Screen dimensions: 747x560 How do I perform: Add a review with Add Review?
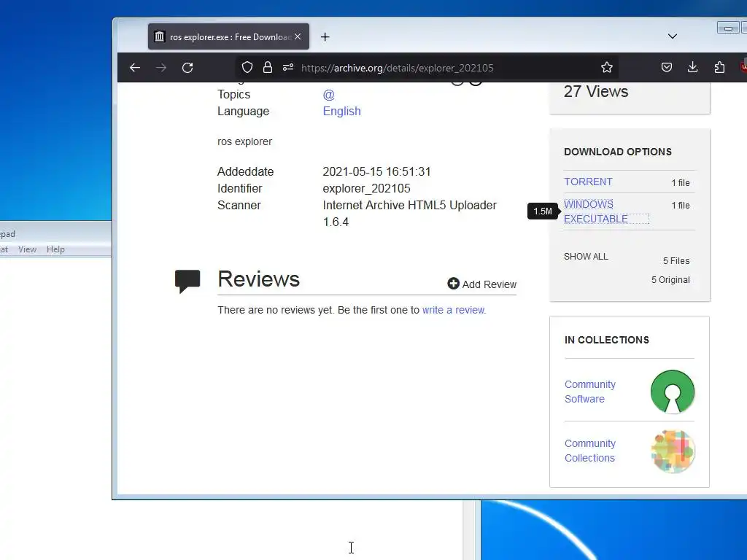coord(481,284)
